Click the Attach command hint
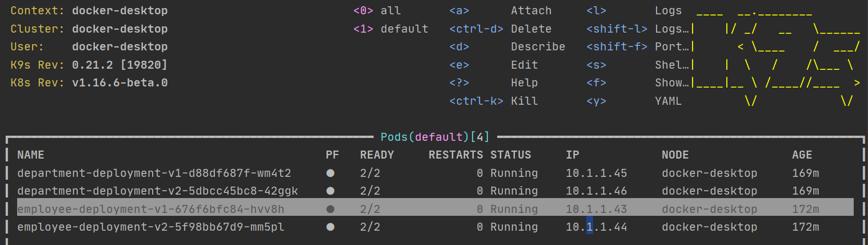 click(531, 11)
